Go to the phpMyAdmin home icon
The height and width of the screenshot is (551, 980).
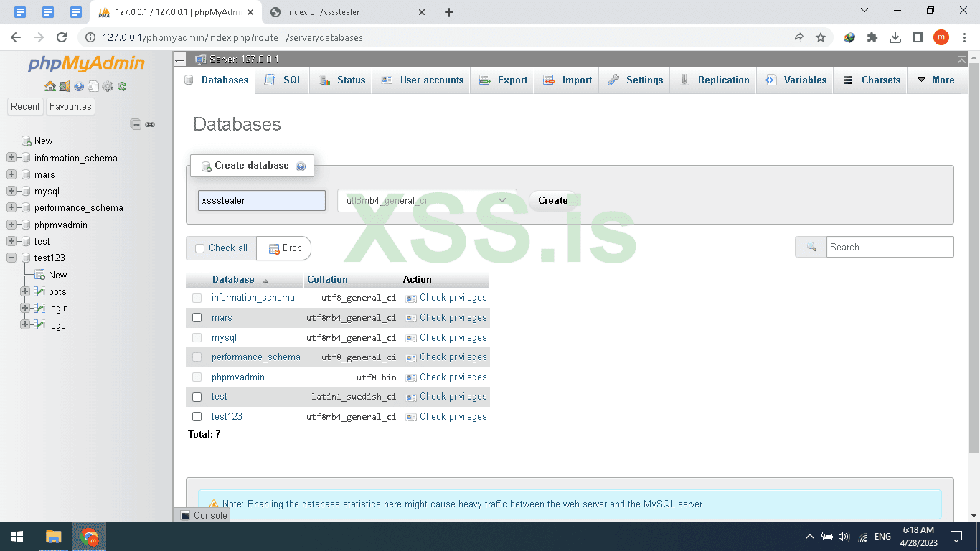coord(50,86)
